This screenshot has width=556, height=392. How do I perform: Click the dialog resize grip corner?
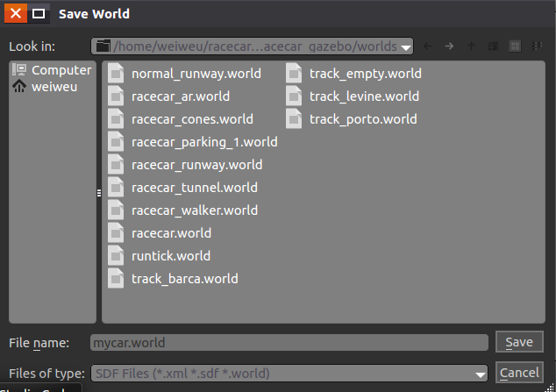click(x=551, y=388)
